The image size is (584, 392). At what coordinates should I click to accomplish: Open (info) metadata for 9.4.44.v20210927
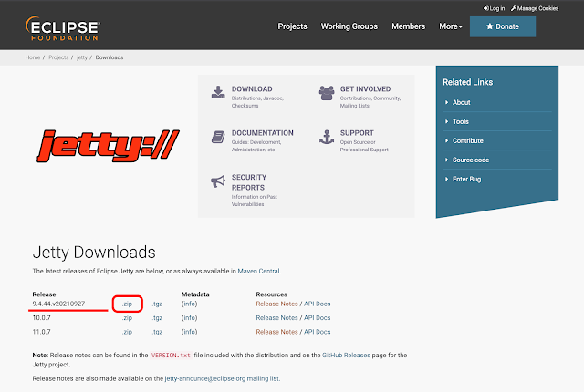[x=189, y=304]
